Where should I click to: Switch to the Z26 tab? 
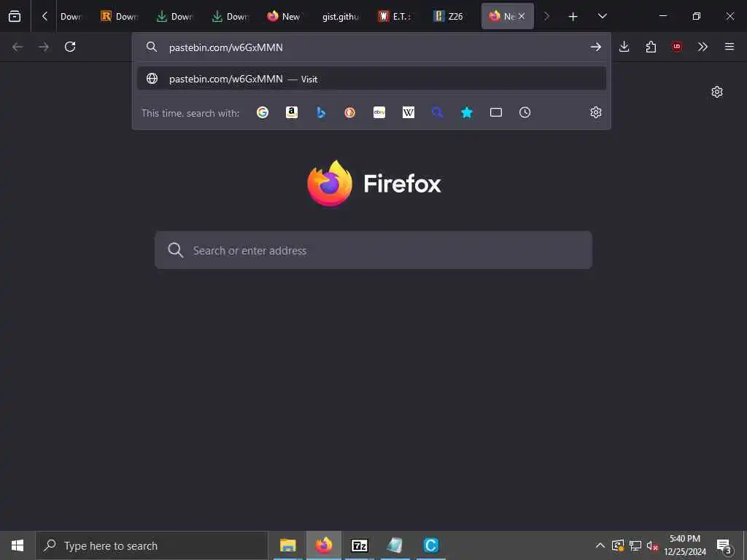451,16
